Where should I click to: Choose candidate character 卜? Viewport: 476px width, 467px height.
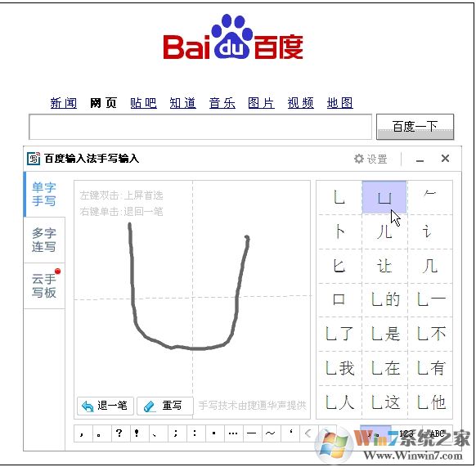coord(339,232)
